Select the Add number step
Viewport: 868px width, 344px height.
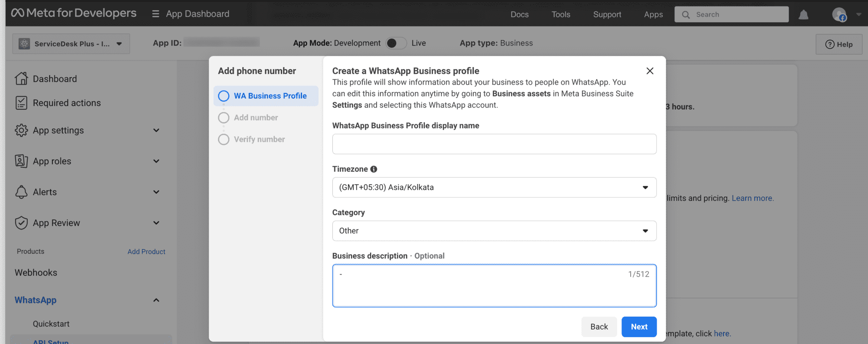point(256,118)
